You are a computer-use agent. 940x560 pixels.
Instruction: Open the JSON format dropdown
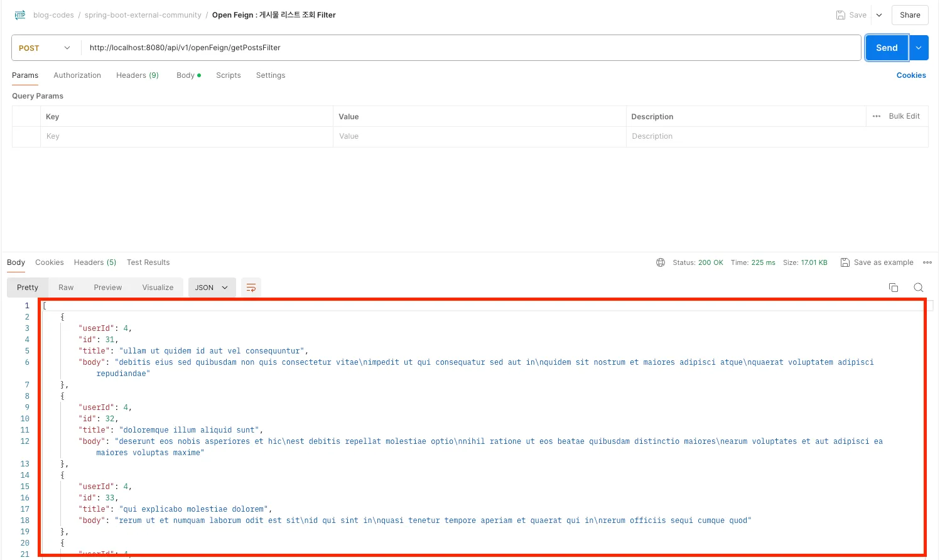pyautogui.click(x=212, y=288)
